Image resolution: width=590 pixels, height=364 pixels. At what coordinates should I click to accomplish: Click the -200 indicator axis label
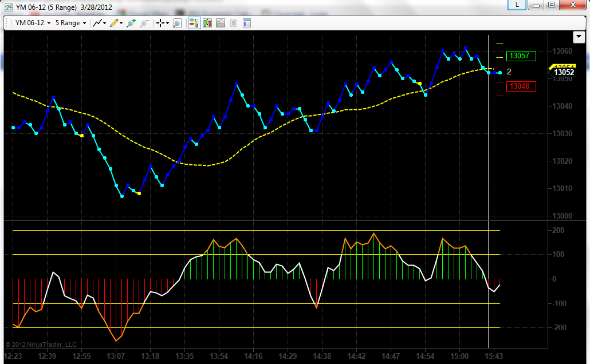pyautogui.click(x=558, y=327)
